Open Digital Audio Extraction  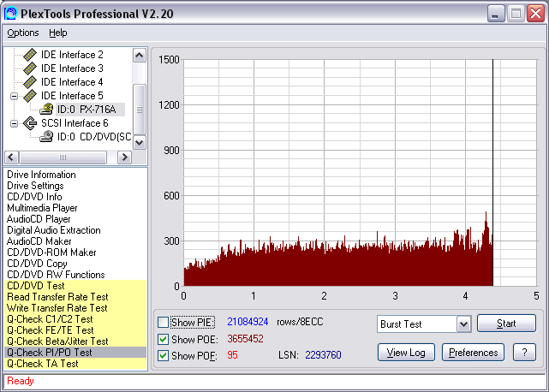(54, 230)
